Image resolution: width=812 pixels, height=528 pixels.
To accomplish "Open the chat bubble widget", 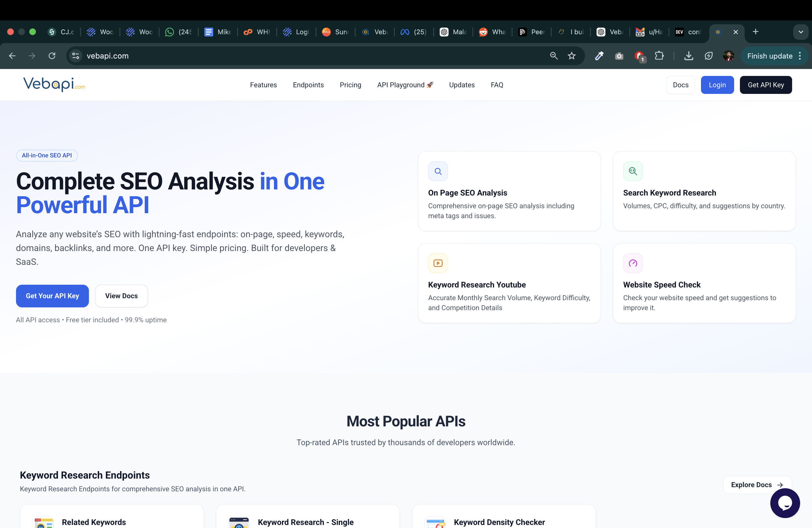I will coord(785,503).
